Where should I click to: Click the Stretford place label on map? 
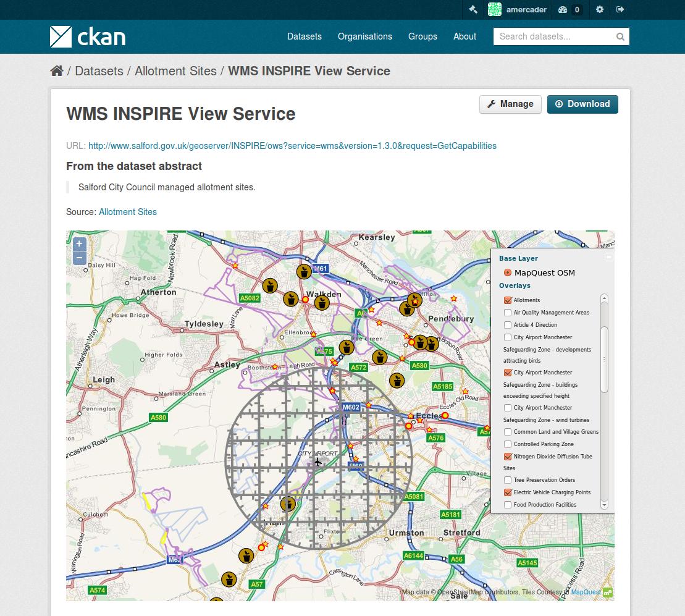pyautogui.click(x=462, y=533)
